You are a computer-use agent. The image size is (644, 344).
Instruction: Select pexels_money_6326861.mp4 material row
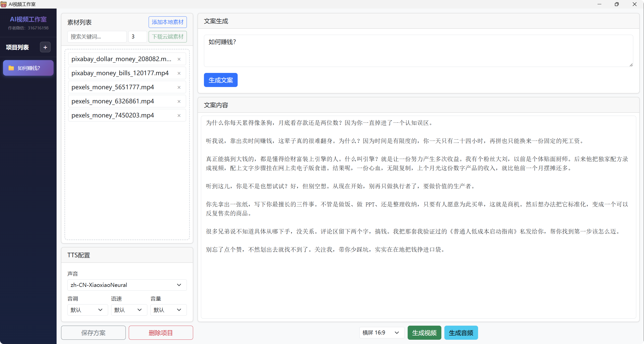tap(127, 101)
